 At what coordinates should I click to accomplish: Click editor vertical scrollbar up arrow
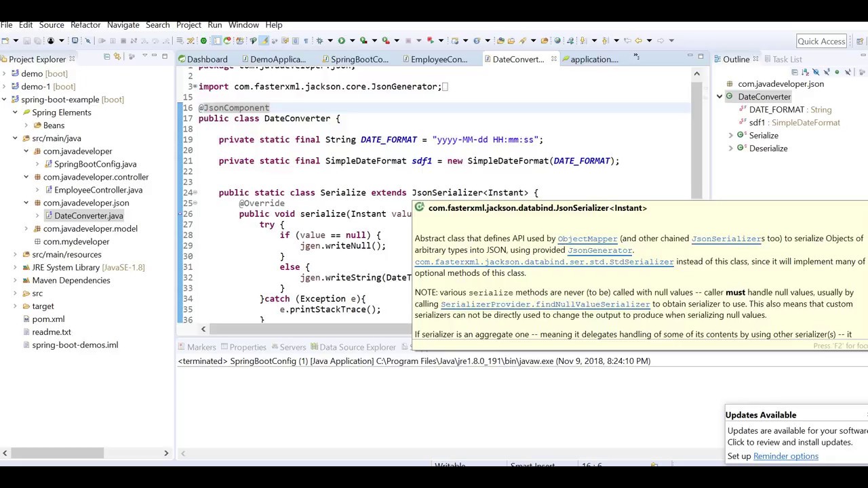[696, 73]
